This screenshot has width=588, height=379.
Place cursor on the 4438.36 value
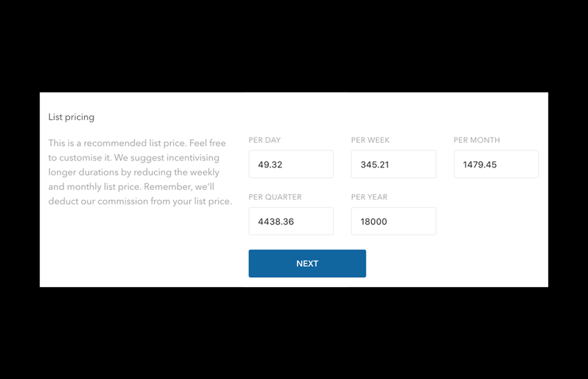[x=276, y=221]
